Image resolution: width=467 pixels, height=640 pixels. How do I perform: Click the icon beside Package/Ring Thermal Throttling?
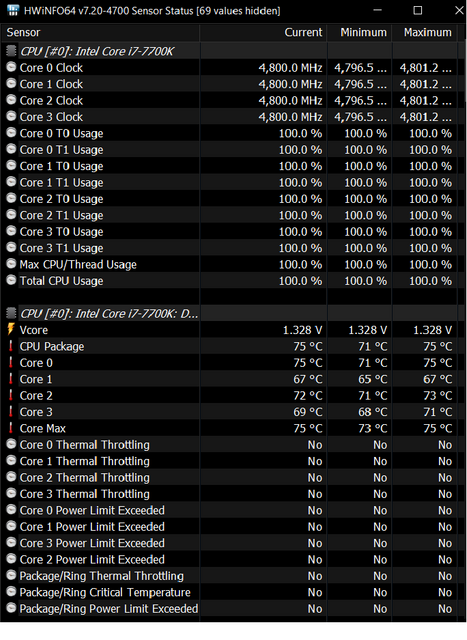pos(11,575)
